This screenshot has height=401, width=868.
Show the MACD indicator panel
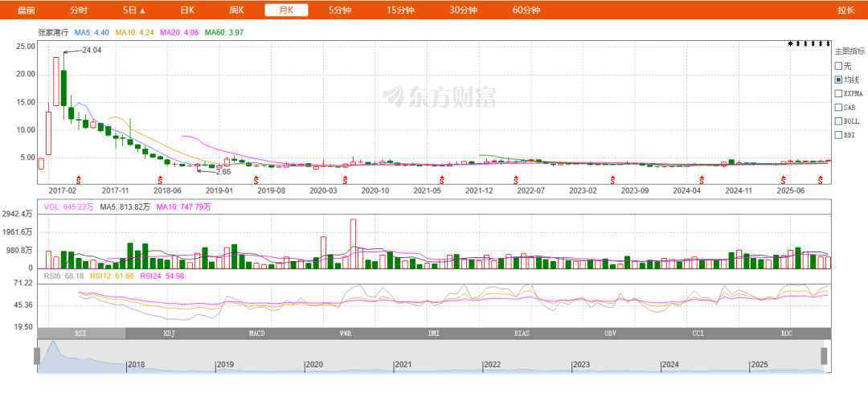click(256, 333)
